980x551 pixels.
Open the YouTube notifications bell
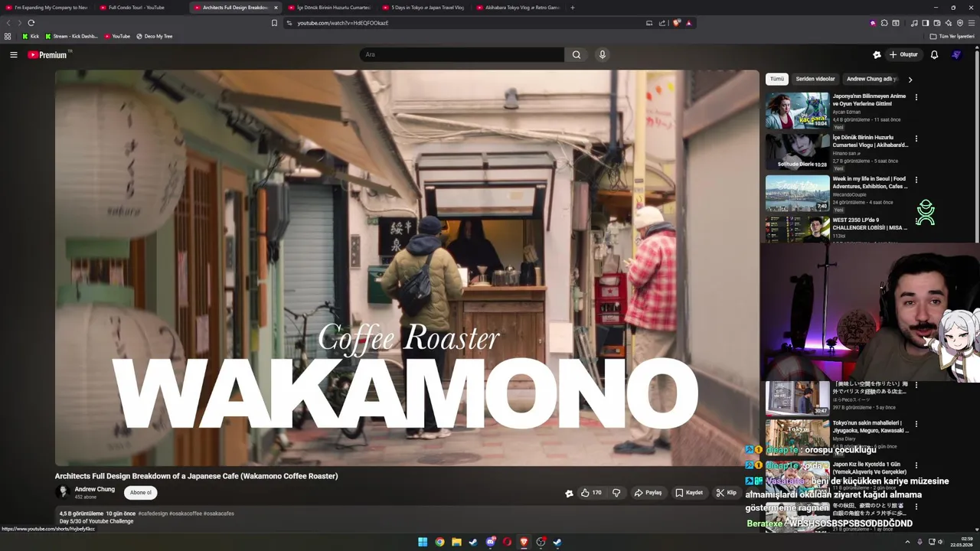pos(934,54)
